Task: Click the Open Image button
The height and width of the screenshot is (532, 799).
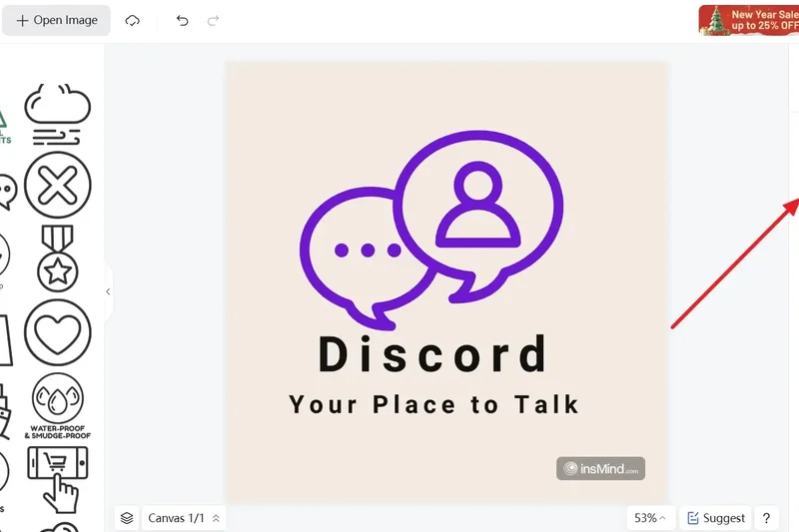Action: click(x=56, y=20)
